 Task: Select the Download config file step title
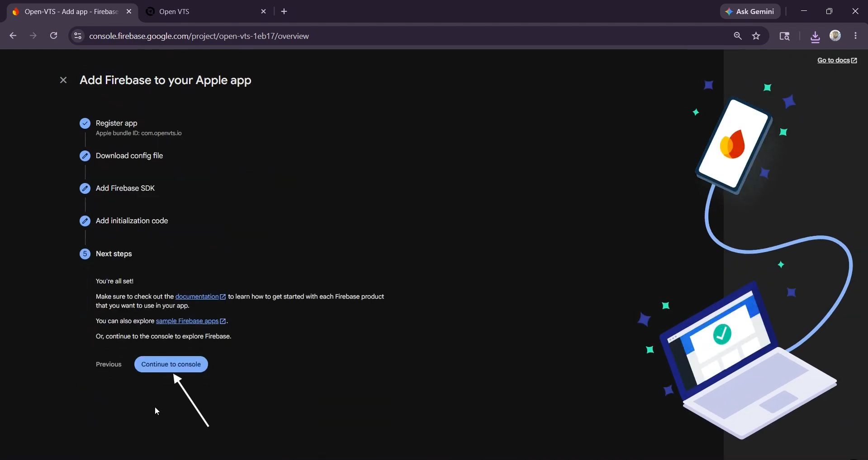[x=129, y=155]
